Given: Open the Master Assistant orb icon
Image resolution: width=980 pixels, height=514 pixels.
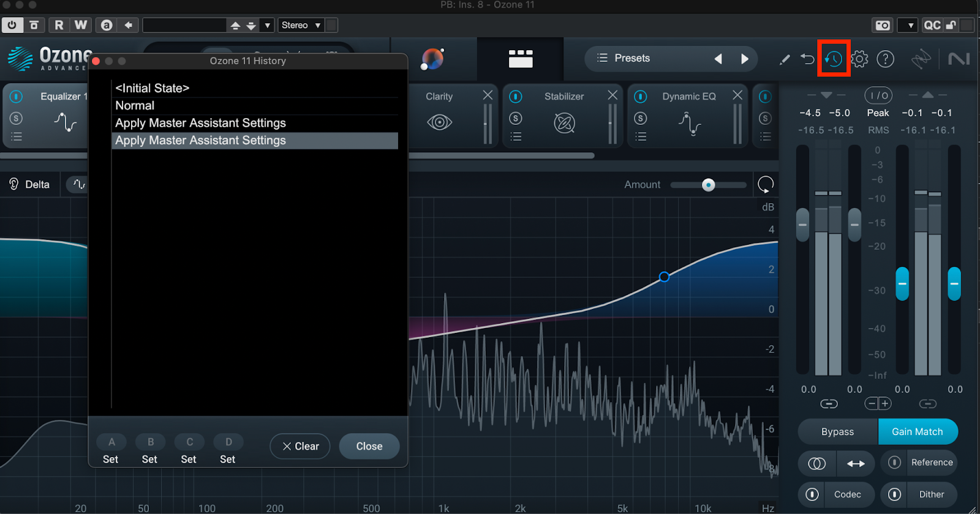Looking at the screenshot, I should [x=432, y=59].
